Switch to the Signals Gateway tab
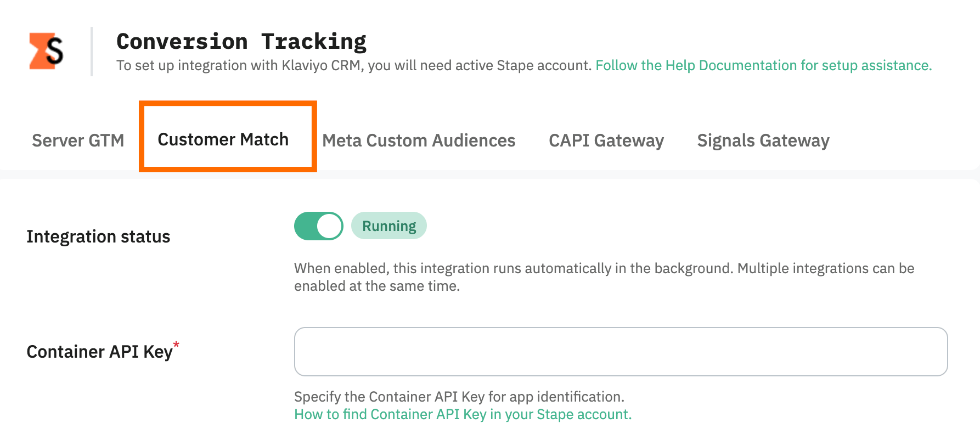Screen dimensions: 980x440 tap(763, 140)
